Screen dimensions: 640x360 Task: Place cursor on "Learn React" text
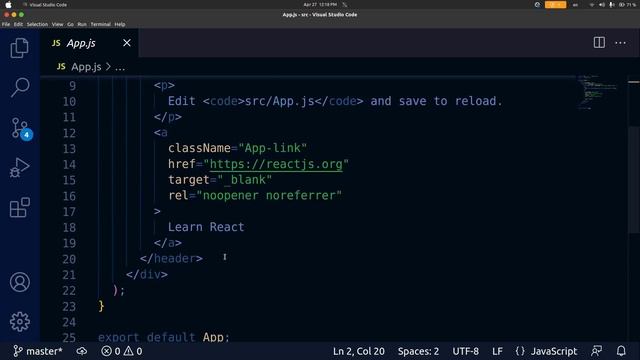tap(206, 227)
